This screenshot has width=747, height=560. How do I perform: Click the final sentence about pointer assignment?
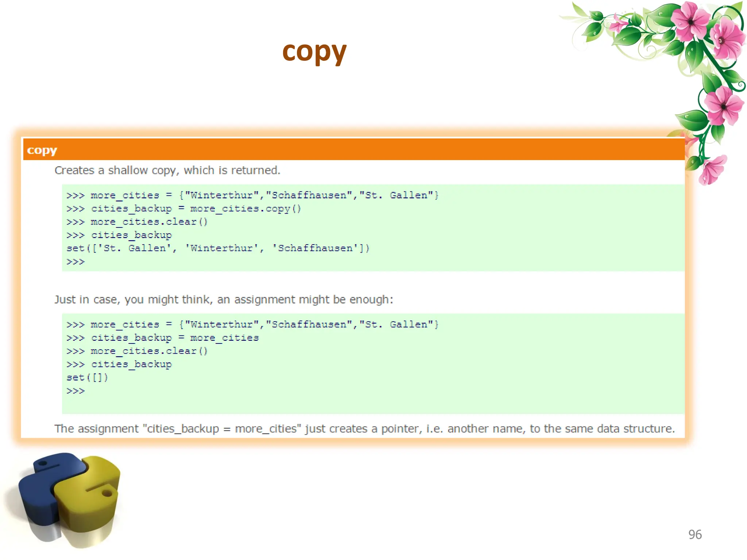pos(364,428)
